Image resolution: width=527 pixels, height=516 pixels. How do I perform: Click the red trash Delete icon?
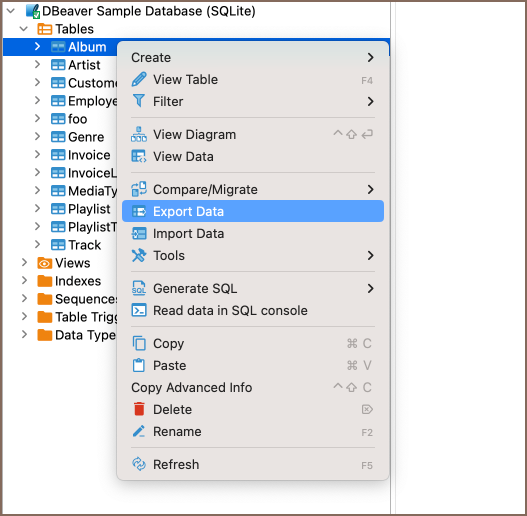[139, 409]
